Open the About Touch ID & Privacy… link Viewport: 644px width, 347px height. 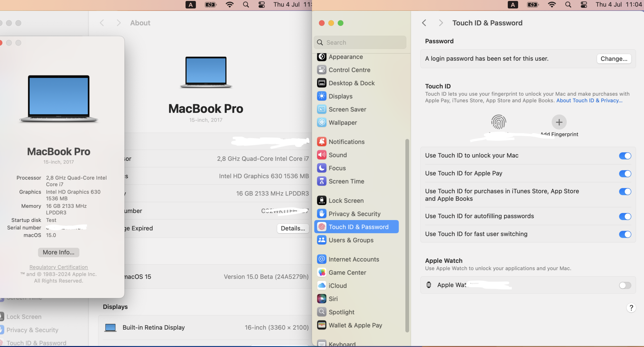[589, 101]
